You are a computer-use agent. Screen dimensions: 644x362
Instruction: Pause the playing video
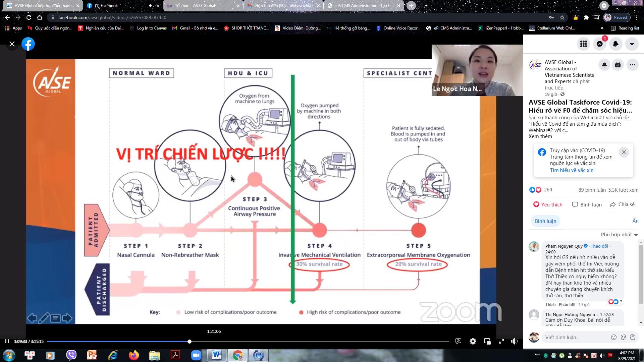[7, 341]
